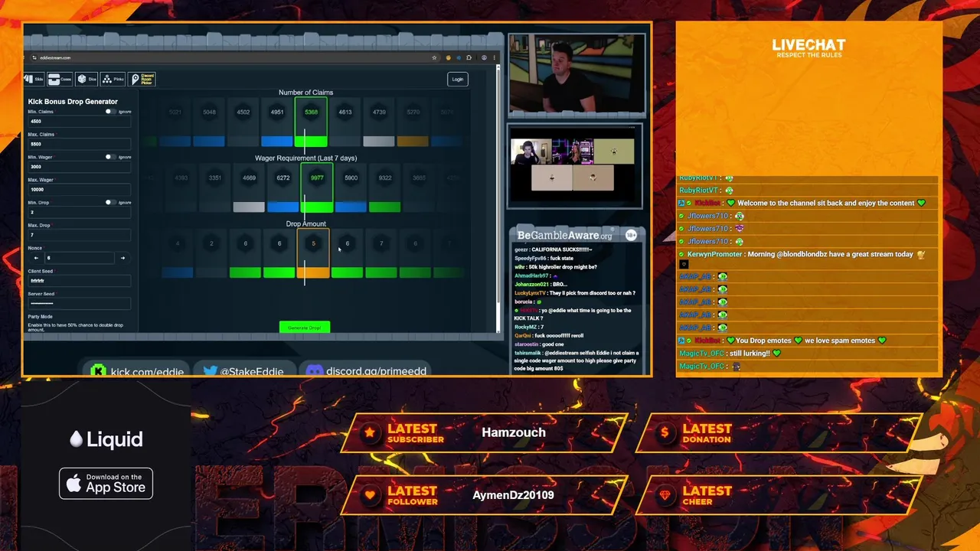This screenshot has height=551, width=980.
Task: Click KerwynPromoter's username in chat
Action: pos(714,254)
